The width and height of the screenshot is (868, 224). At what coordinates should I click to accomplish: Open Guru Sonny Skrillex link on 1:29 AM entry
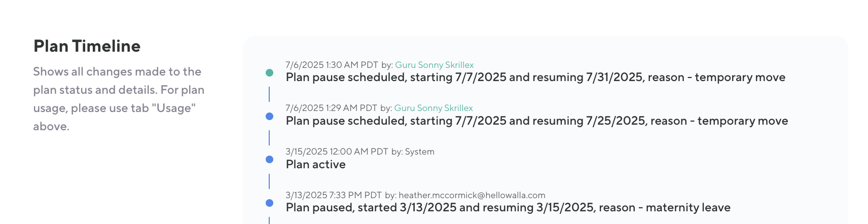[433, 108]
